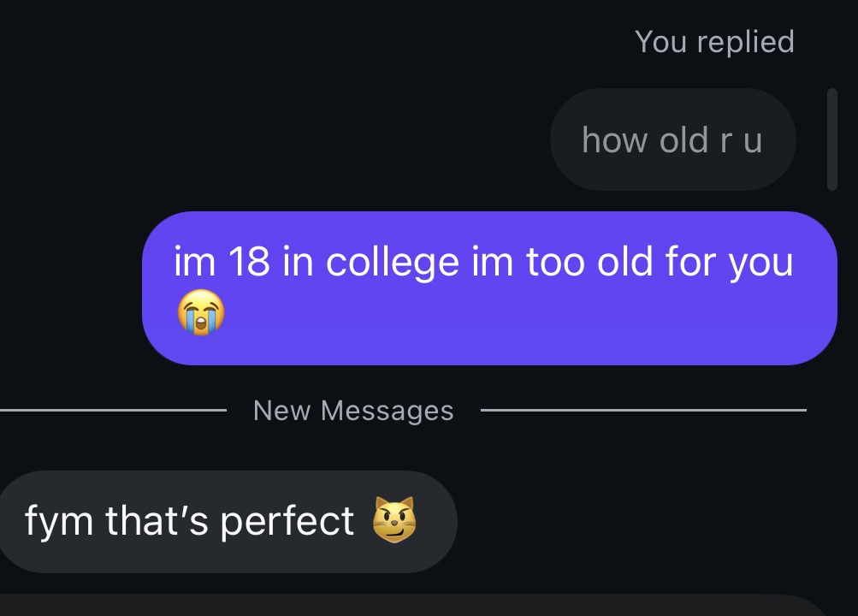Click the word "perfect" in the reply

287,521
